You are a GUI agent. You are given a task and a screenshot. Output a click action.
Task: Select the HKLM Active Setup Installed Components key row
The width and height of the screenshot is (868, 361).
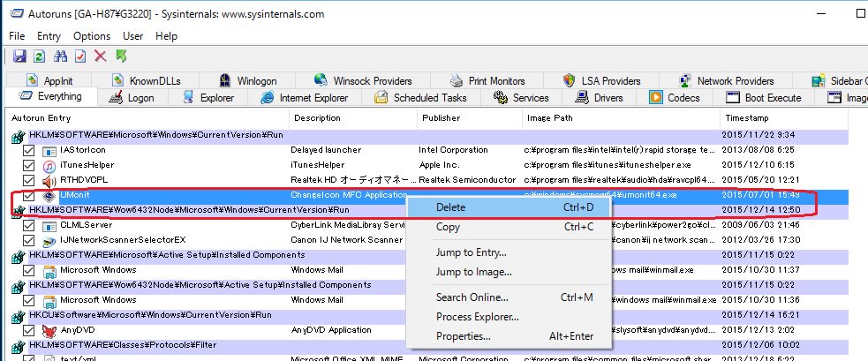(429, 255)
